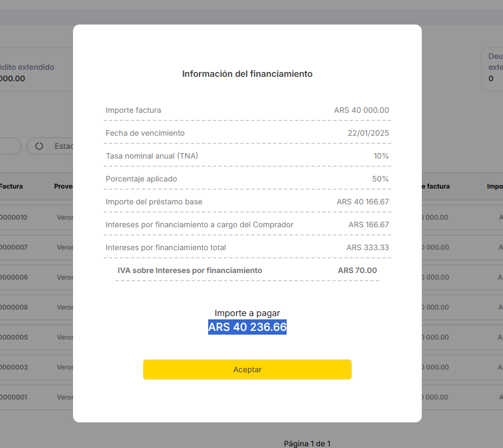Click the highlighted ARS 40 236.66 amount
This screenshot has width=503, height=448.
click(x=247, y=327)
